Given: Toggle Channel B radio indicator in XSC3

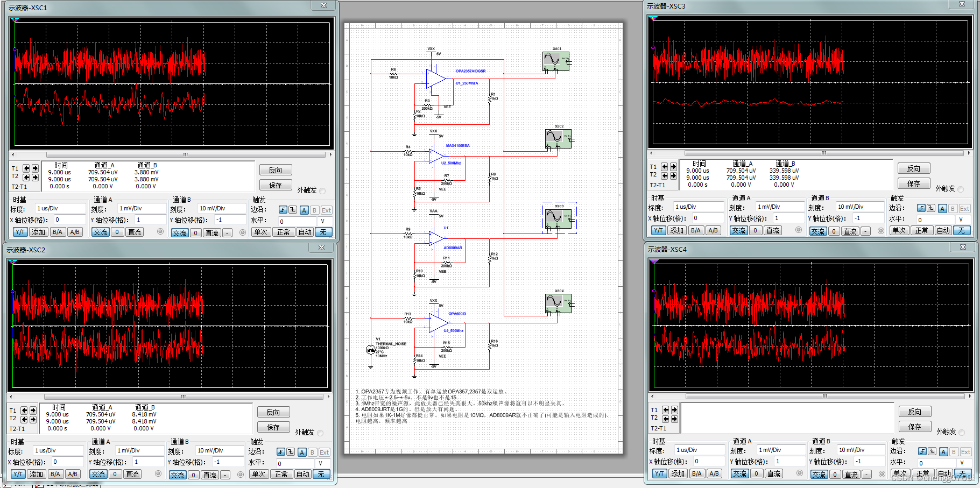Looking at the screenshot, I should click(x=881, y=230).
